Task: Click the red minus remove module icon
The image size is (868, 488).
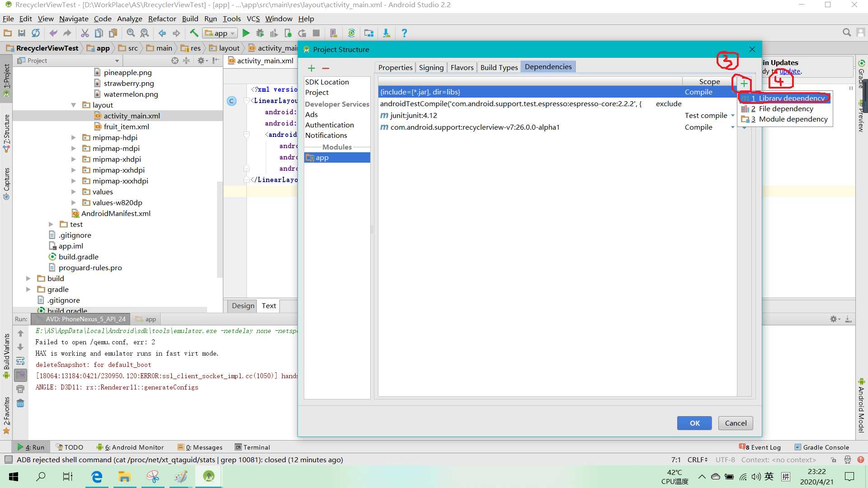Action: point(325,68)
